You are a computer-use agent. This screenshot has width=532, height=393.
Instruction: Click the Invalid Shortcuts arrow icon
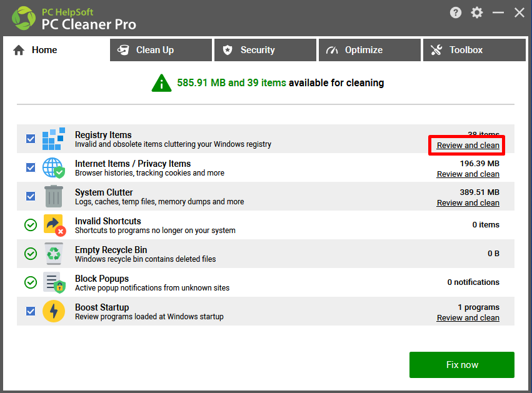click(54, 225)
